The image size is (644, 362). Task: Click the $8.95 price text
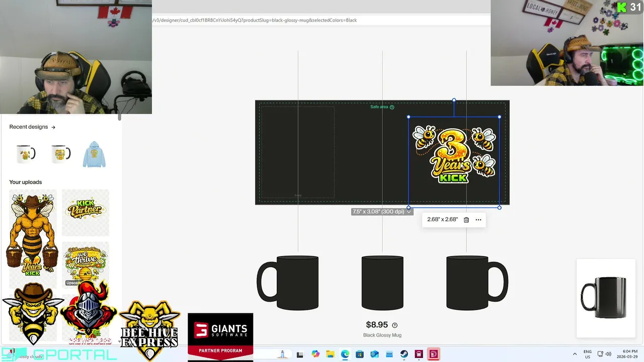click(377, 325)
